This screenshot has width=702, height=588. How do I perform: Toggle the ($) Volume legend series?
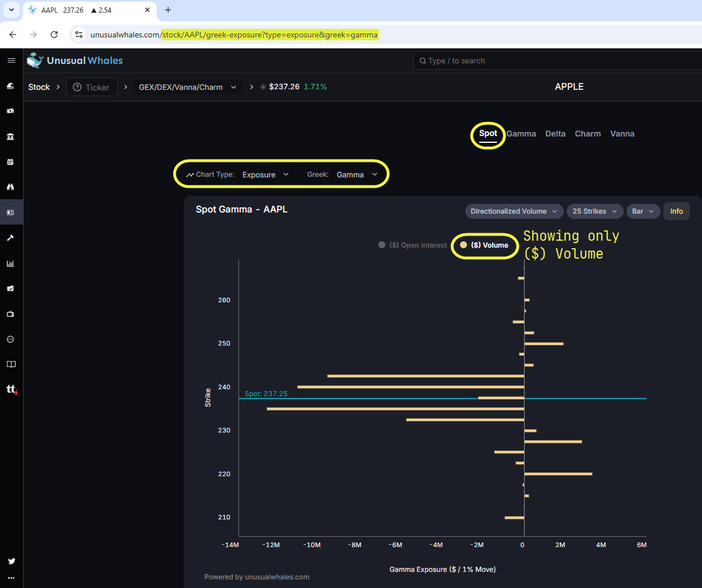[x=484, y=245]
